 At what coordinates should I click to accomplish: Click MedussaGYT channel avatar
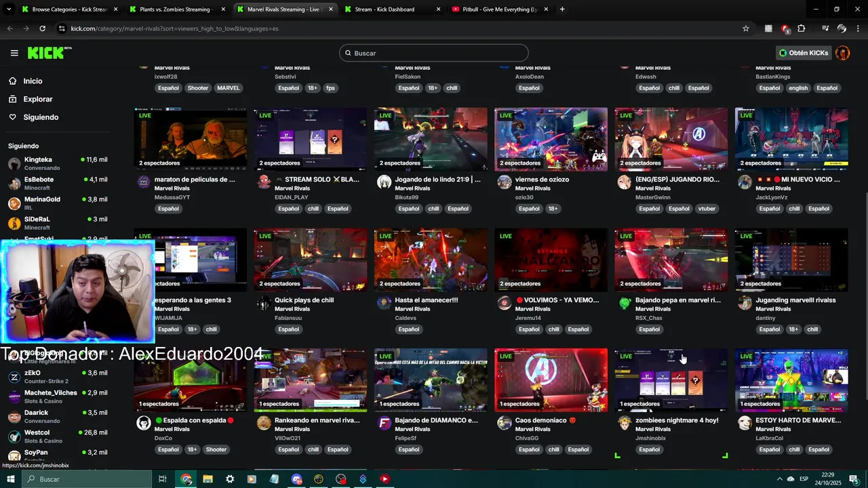coord(144,182)
